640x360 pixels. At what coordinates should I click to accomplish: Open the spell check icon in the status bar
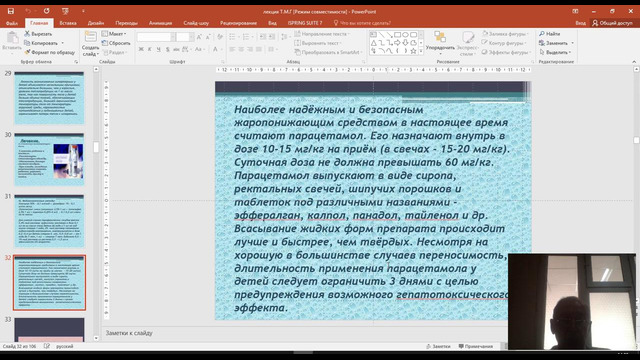coord(47,346)
